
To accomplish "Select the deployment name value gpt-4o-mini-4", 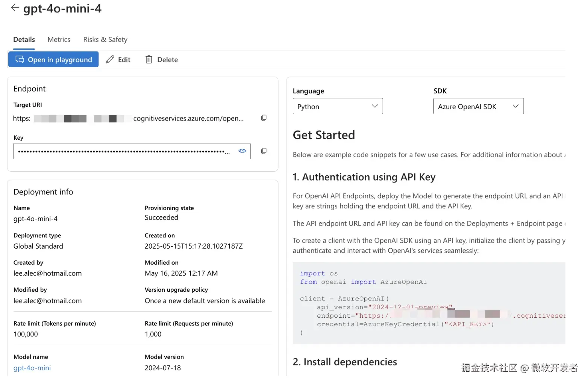I will click(35, 219).
